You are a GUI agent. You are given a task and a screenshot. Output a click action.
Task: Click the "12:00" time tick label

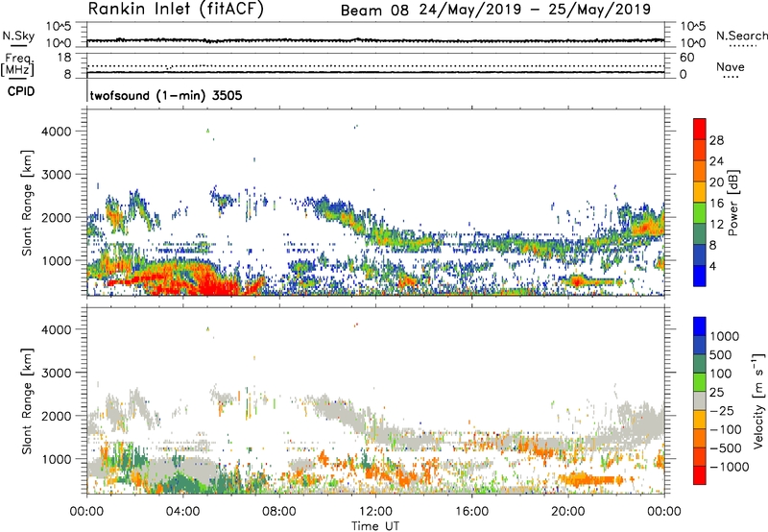tap(375, 512)
